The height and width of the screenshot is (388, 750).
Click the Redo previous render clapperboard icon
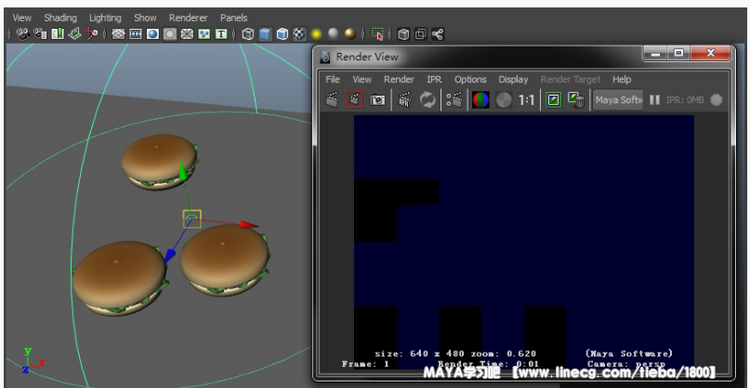click(x=332, y=100)
